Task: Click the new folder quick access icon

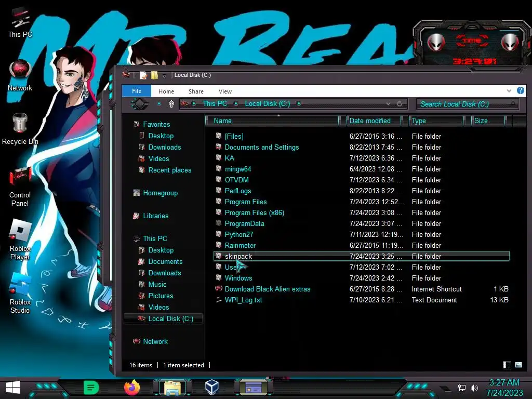Action: [154, 75]
